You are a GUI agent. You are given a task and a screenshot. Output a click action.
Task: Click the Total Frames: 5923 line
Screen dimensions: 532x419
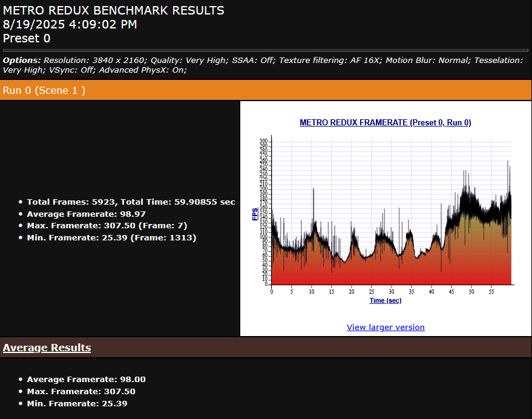(x=131, y=202)
